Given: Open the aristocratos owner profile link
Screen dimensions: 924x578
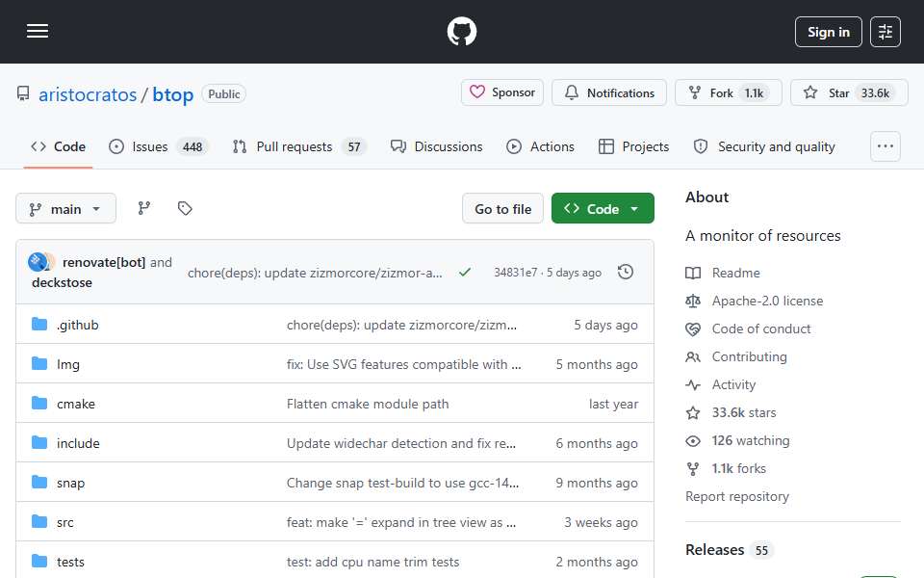Looking at the screenshot, I should point(88,94).
